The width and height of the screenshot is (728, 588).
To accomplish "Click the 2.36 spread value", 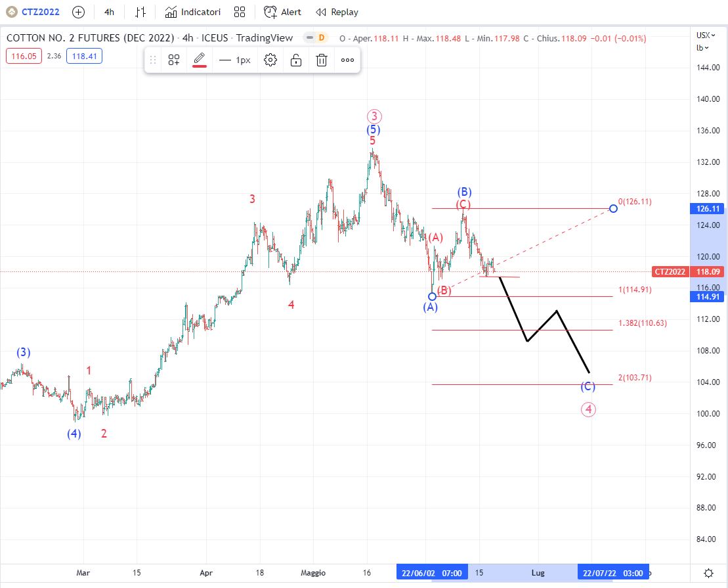I will pyautogui.click(x=54, y=57).
